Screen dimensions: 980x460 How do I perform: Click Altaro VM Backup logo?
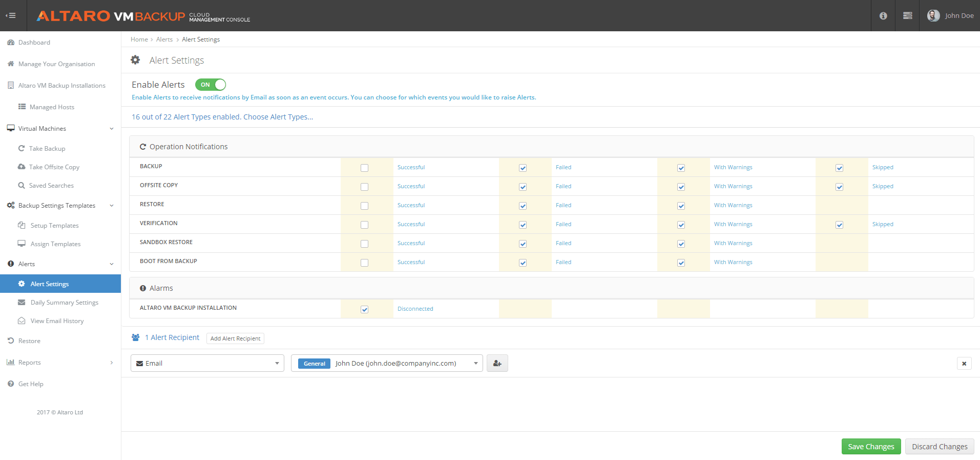[x=143, y=16]
